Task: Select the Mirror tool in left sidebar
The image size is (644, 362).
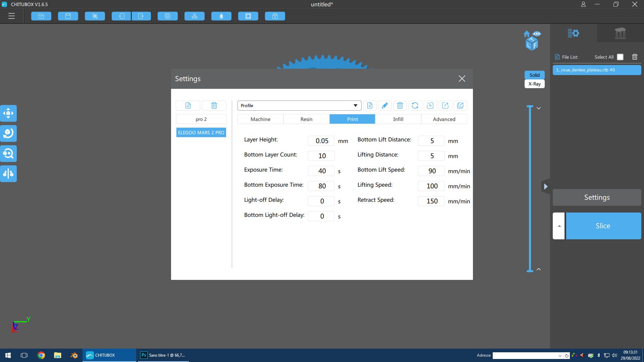Action: [8, 174]
